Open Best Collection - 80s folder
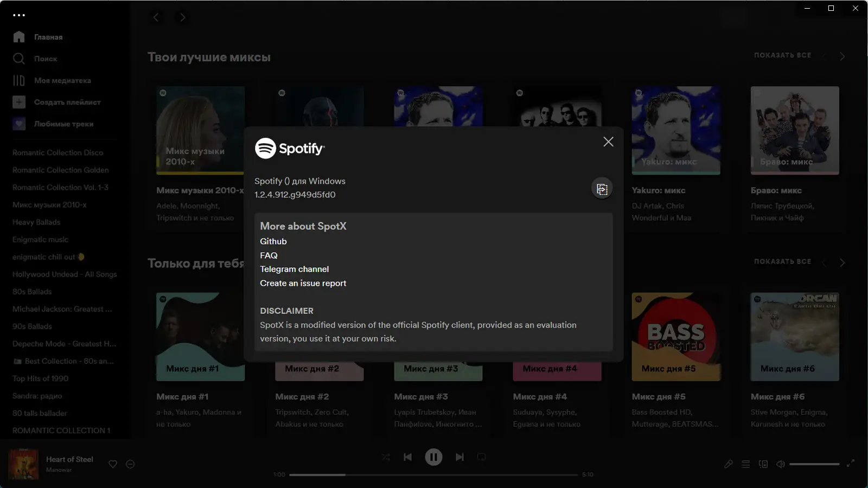 tap(63, 361)
